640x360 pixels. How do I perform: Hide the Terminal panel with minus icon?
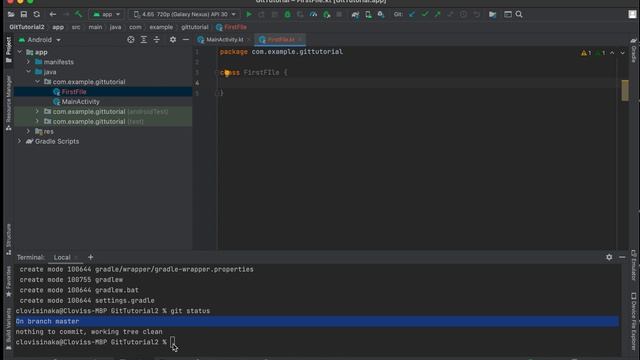[x=622, y=257]
